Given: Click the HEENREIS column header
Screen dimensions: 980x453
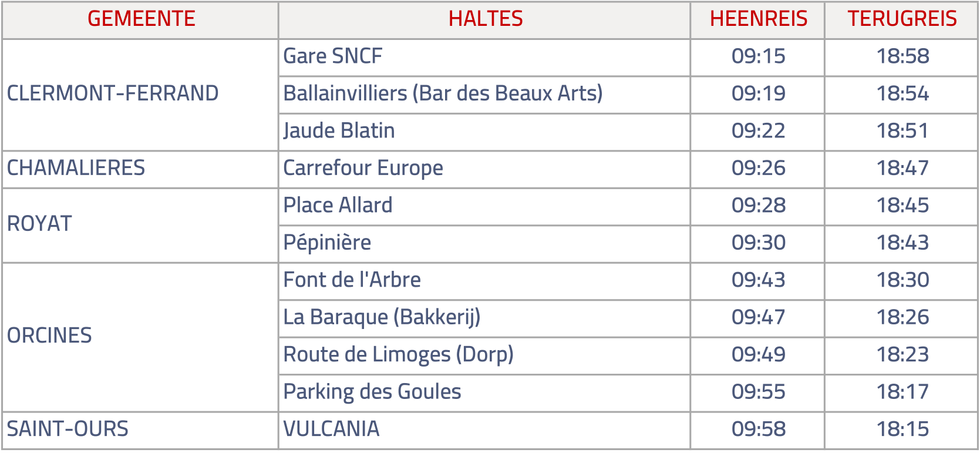Looking at the screenshot, I should [758, 19].
